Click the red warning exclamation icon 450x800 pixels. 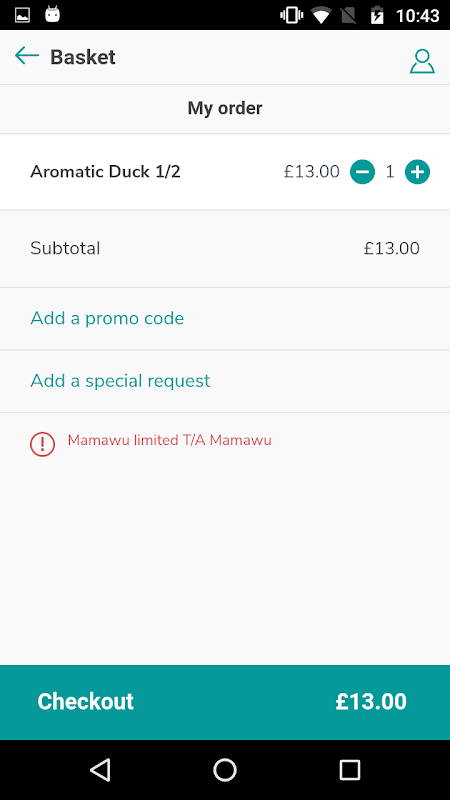click(x=42, y=444)
